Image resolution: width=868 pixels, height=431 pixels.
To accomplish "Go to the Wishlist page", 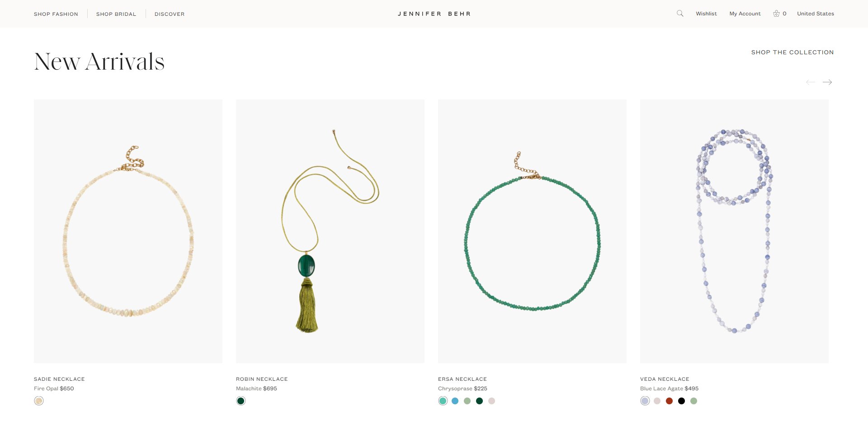I will 706,14.
